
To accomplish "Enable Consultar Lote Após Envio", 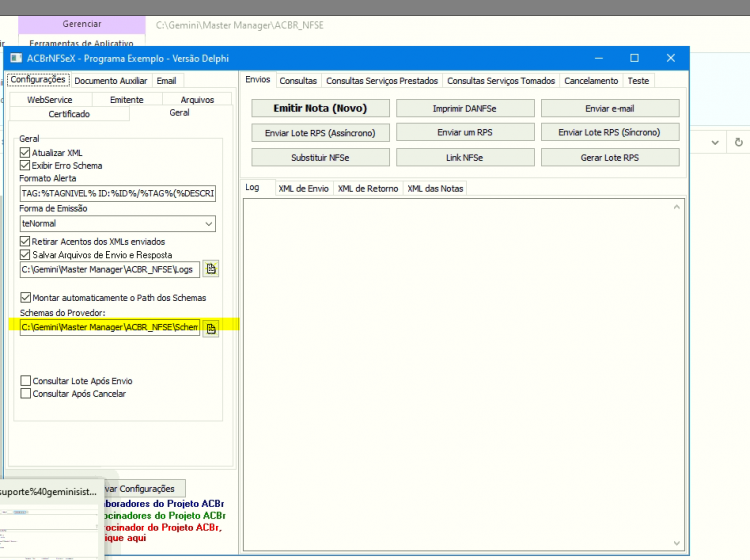I will pyautogui.click(x=25, y=381).
